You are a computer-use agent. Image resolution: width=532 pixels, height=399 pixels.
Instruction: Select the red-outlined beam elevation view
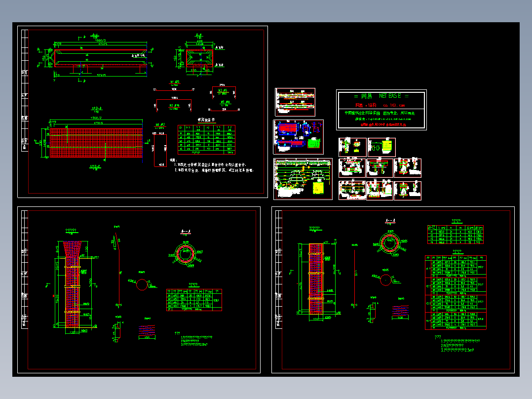point(101,58)
